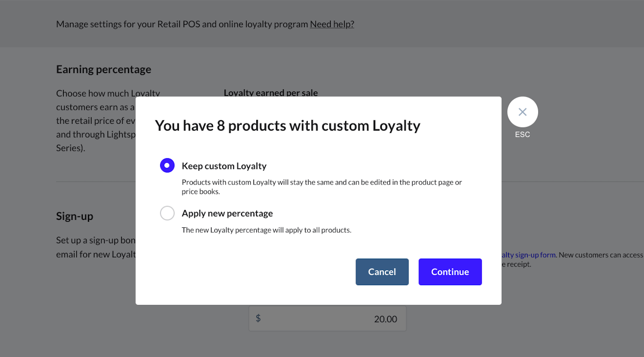Click the "You have 8 products" dialog heading
Screen dimensions: 644x357
(287, 126)
